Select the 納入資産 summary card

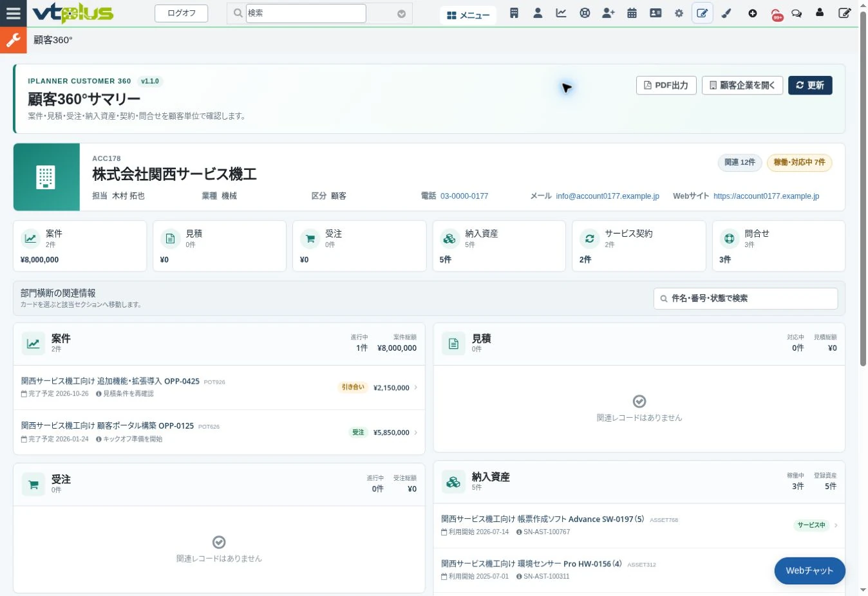pos(499,246)
